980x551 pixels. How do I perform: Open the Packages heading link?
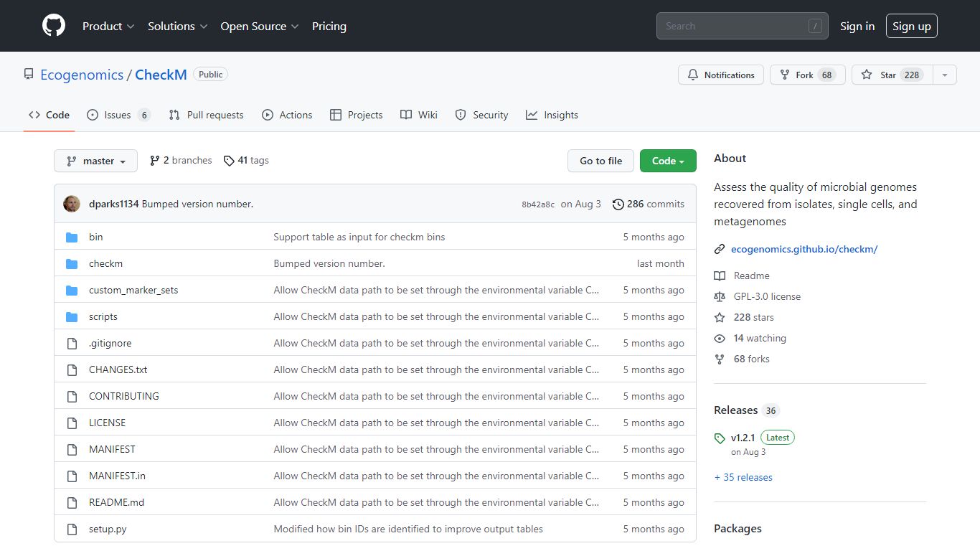click(x=738, y=528)
